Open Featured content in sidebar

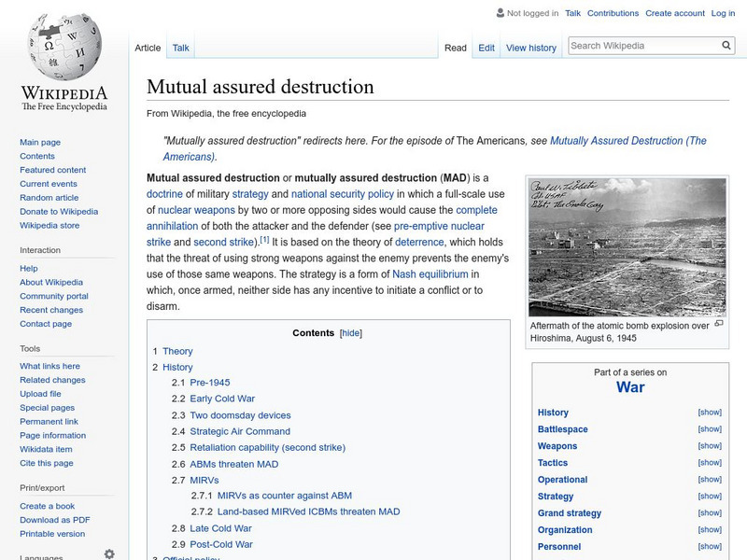point(53,170)
